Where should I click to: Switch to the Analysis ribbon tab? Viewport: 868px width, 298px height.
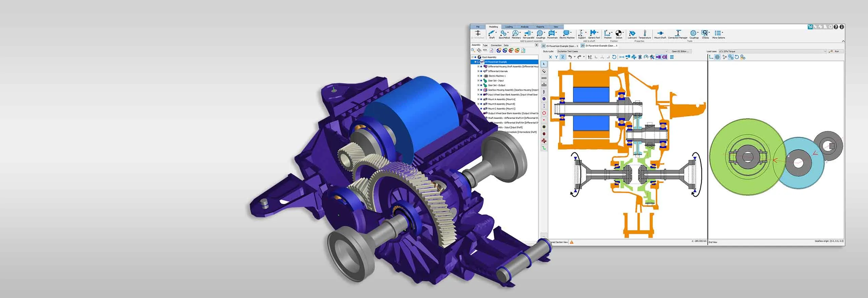[x=525, y=27]
